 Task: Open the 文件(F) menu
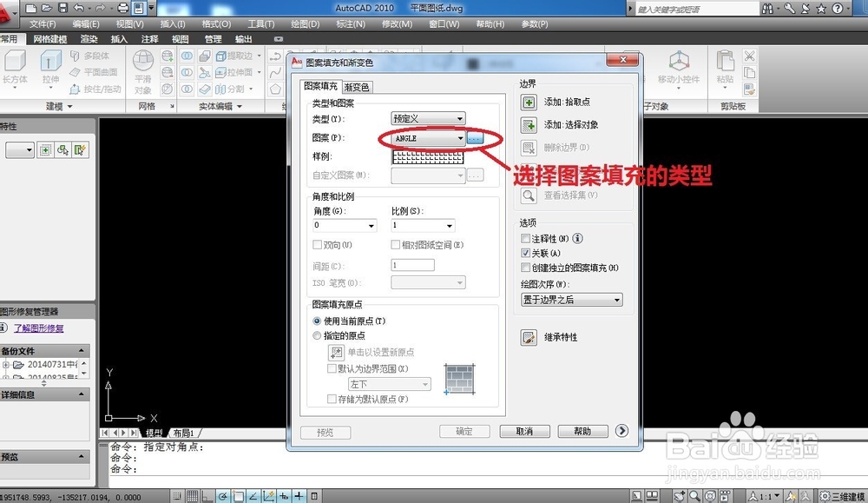pos(42,23)
